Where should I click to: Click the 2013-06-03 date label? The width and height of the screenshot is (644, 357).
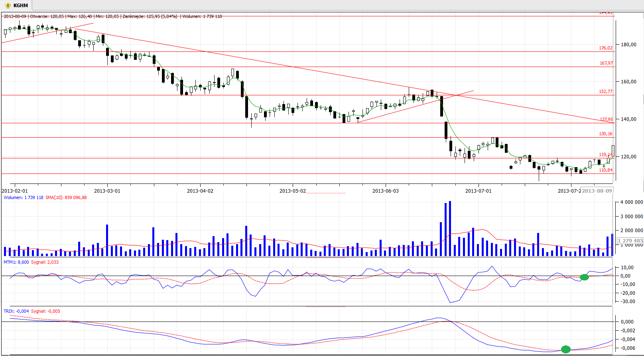[386, 191]
